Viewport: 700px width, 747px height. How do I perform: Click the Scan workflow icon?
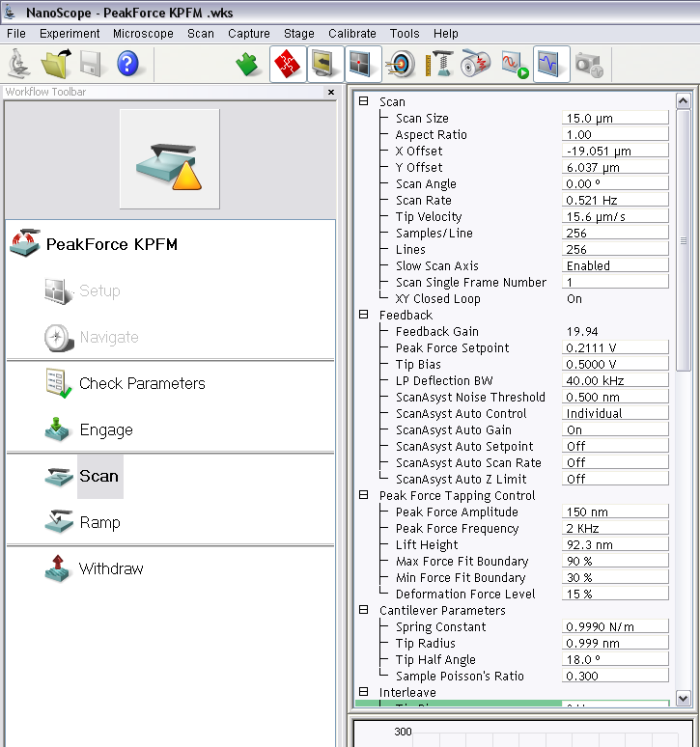tap(59, 477)
